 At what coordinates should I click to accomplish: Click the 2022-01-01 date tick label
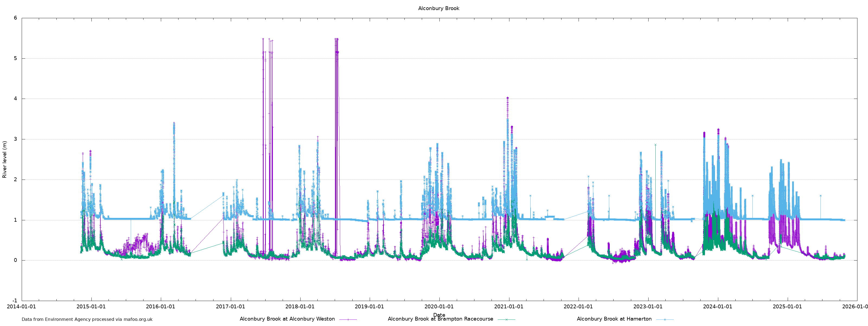(578, 306)
